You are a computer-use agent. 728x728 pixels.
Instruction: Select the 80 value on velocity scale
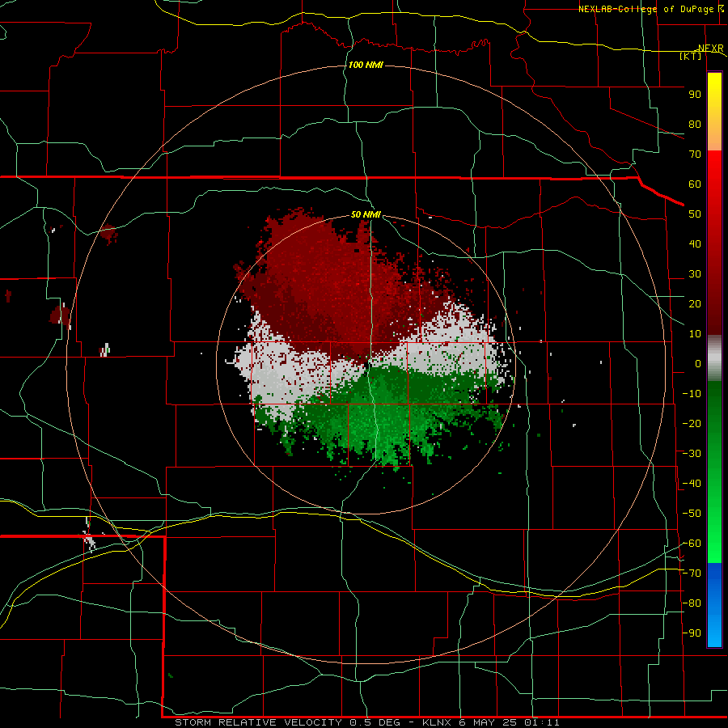click(695, 125)
